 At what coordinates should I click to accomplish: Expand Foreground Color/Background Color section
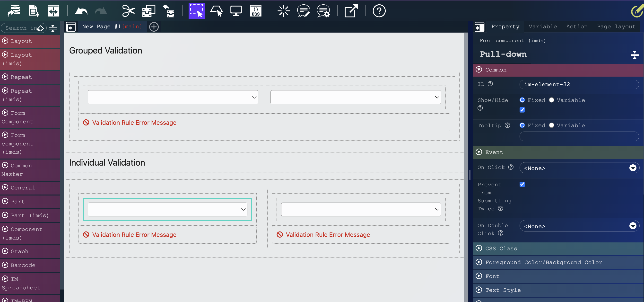tap(543, 262)
